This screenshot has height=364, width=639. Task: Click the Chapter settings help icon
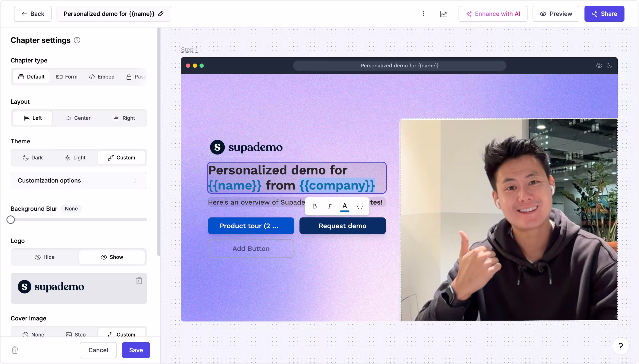click(77, 40)
